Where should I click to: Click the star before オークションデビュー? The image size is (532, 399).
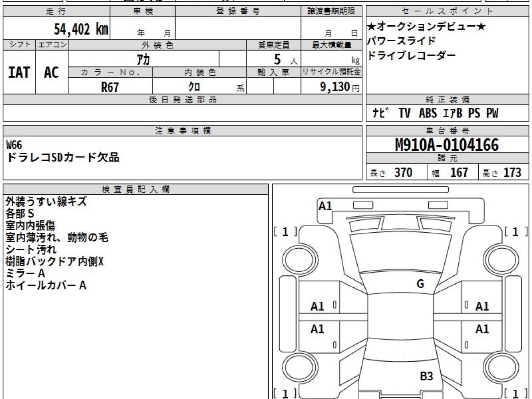pos(372,27)
